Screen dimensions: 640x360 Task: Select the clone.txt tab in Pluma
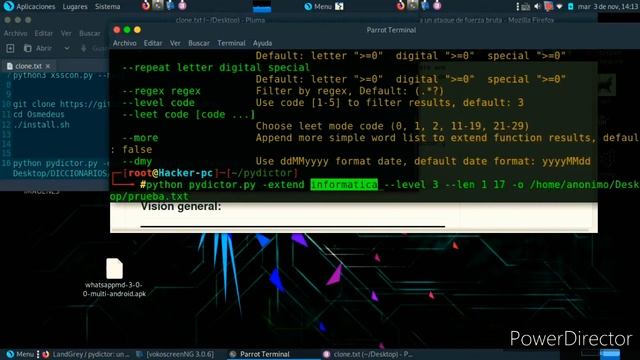point(28,66)
